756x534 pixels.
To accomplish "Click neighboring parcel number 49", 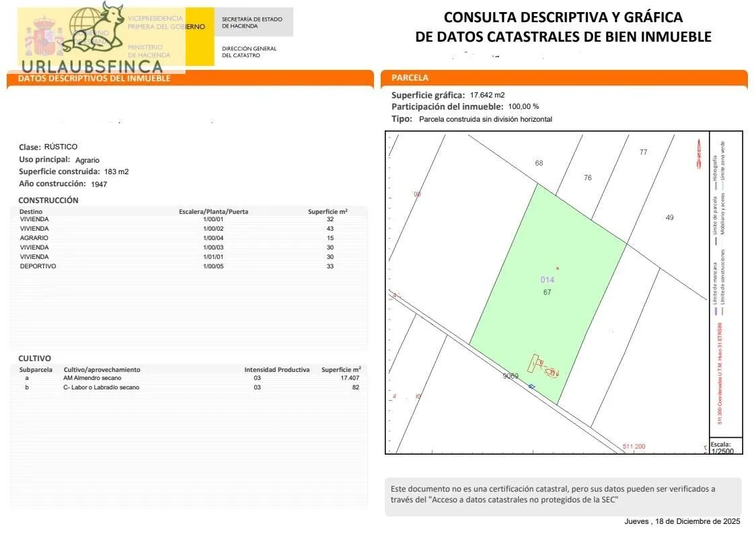I will [669, 217].
